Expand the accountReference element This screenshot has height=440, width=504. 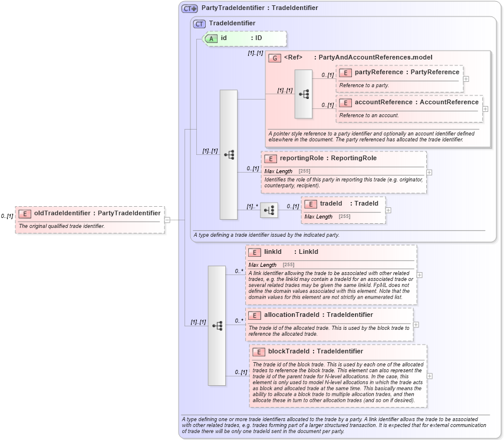[x=485, y=109]
